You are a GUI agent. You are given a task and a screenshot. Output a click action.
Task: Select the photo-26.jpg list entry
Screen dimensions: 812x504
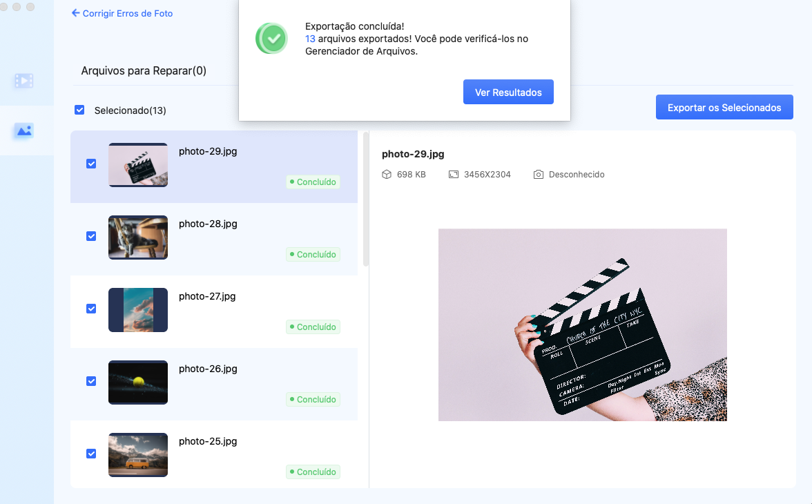click(x=214, y=381)
